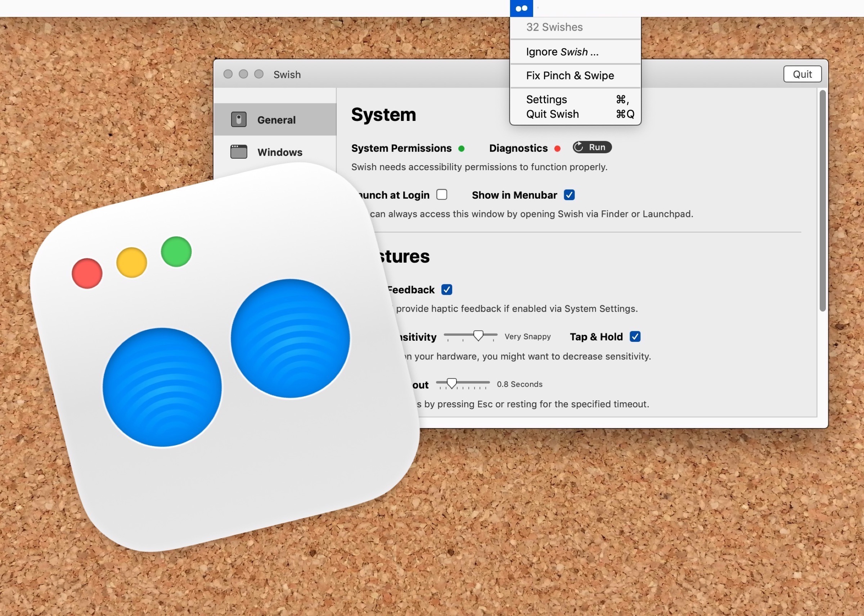864x616 pixels.
Task: Uncheck Show in Menubar
Action: pyautogui.click(x=569, y=195)
